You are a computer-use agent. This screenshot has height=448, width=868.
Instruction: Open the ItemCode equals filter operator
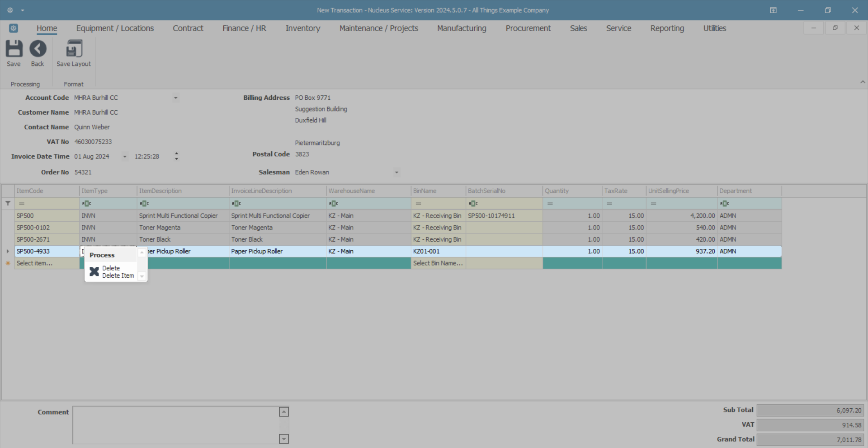[22, 203]
